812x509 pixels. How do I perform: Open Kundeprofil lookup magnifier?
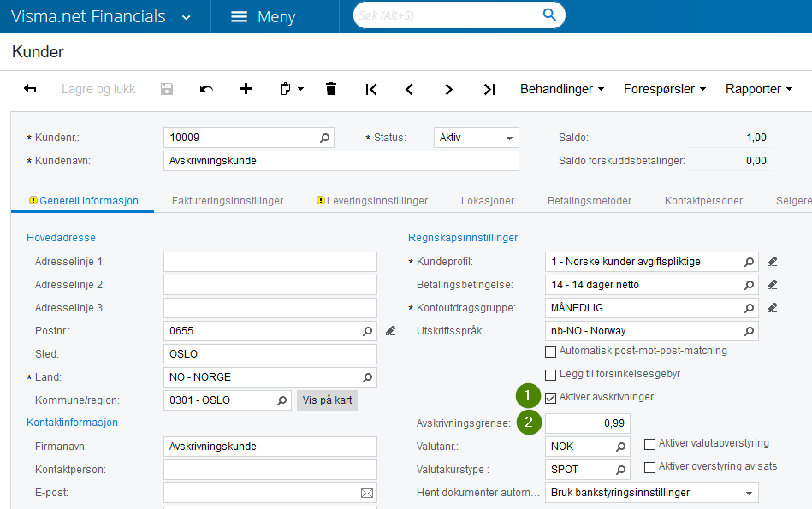[x=750, y=262]
